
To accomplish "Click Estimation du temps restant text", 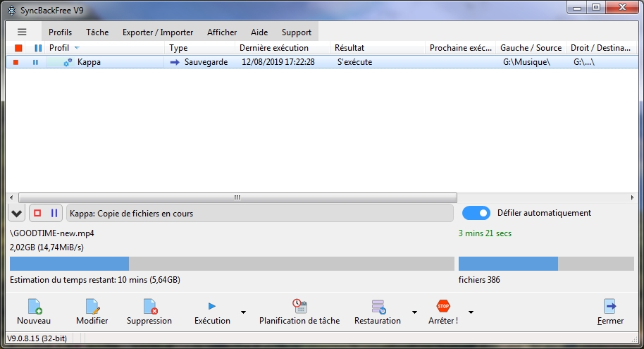I will [95, 280].
